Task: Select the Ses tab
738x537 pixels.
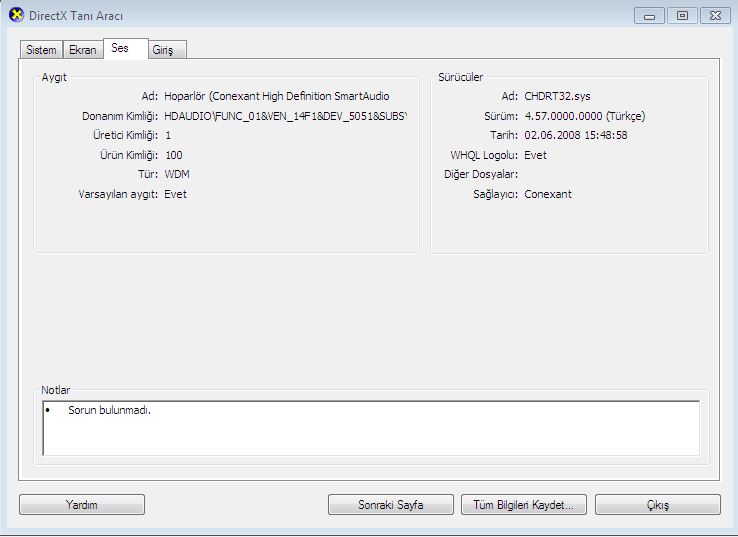Action: pyautogui.click(x=126, y=48)
